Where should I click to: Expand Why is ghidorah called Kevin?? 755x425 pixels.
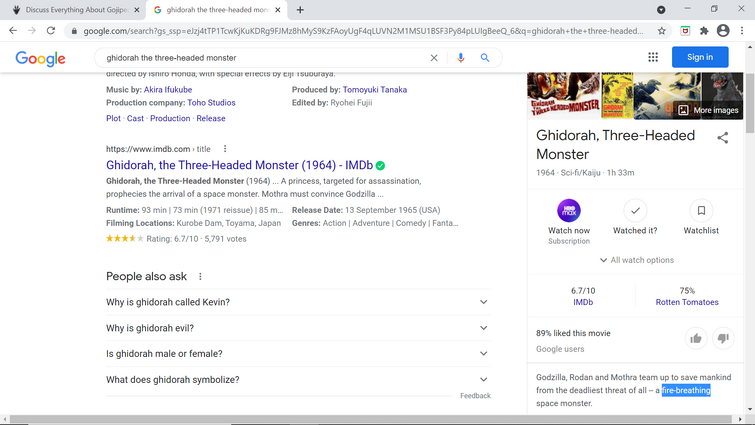[298, 302]
